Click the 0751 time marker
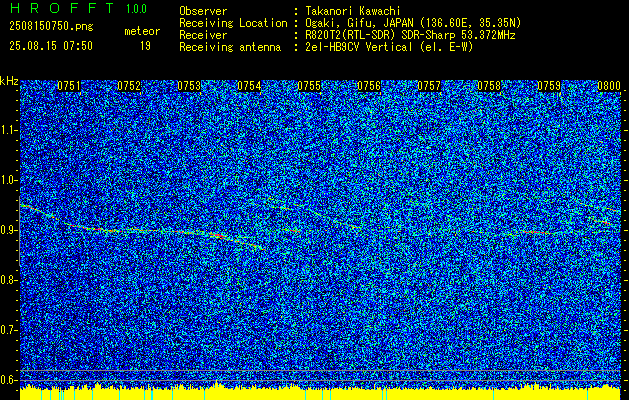Viewport: 629px width, 400px height. click(x=69, y=86)
